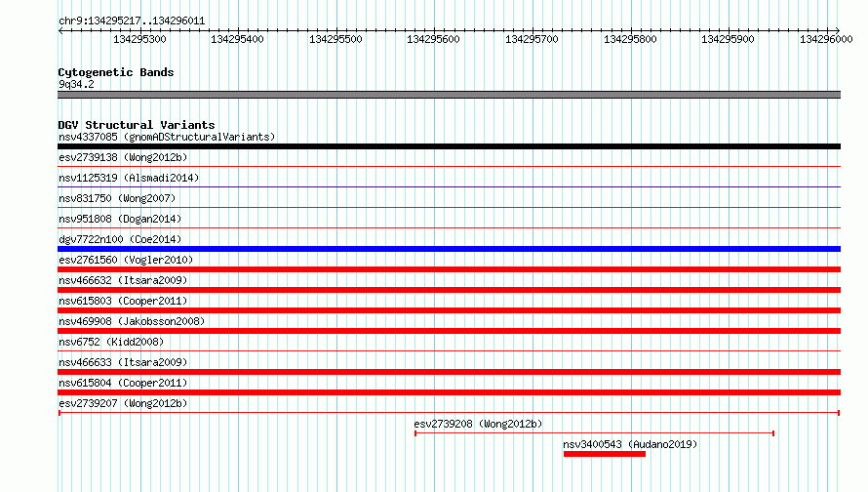Open variant nsv615803 (Cooper2011) label
The height and width of the screenshot is (492, 868).
coord(123,301)
